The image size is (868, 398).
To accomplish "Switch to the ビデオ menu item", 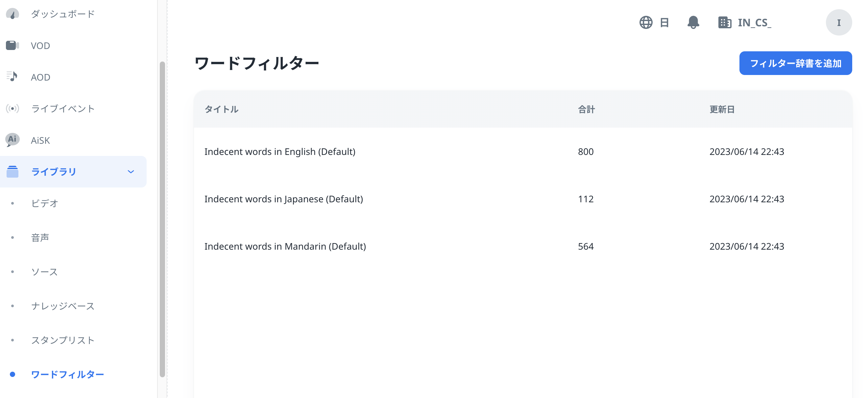I will point(44,203).
